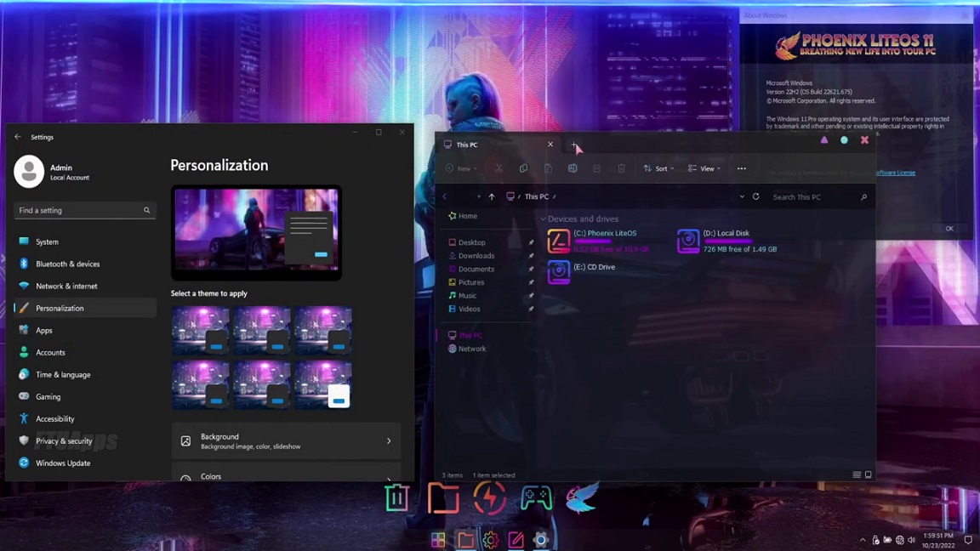Close the This PC tab
The width and height of the screenshot is (980, 551).
(550, 145)
